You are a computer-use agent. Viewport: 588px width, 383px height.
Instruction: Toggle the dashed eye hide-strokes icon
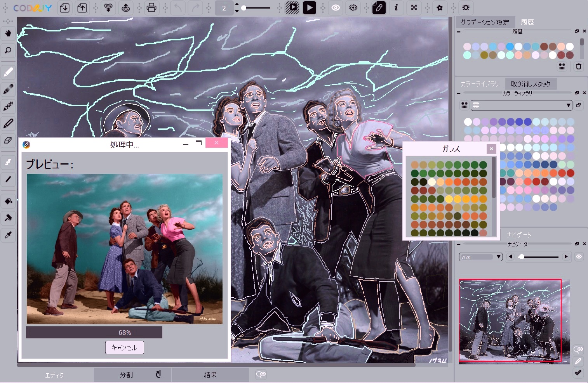tap(353, 8)
